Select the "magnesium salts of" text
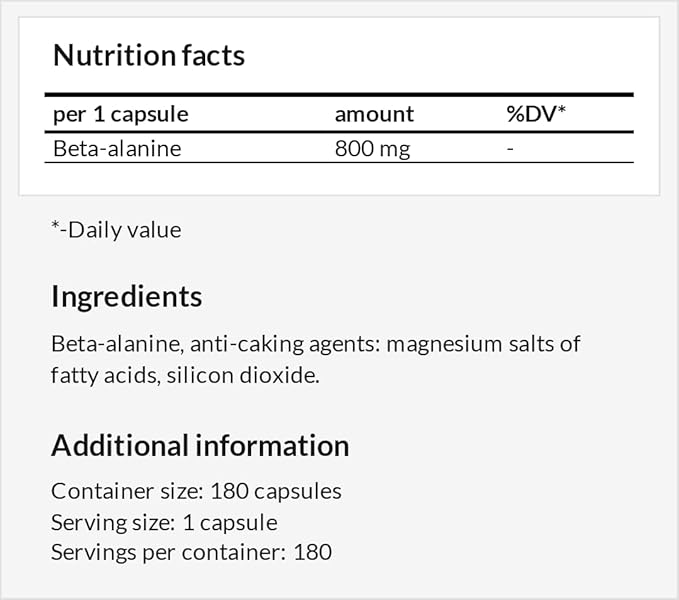The height and width of the screenshot is (600, 679). click(x=483, y=344)
